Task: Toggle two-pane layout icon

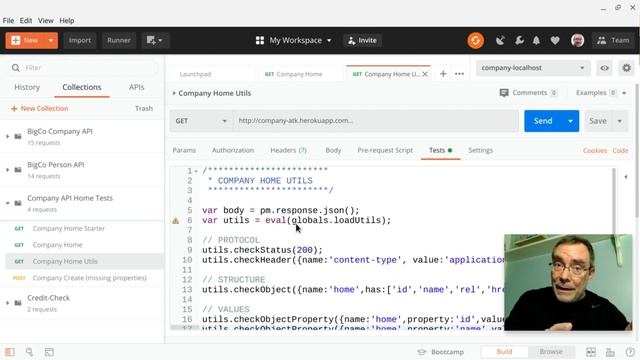Action: (x=591, y=352)
